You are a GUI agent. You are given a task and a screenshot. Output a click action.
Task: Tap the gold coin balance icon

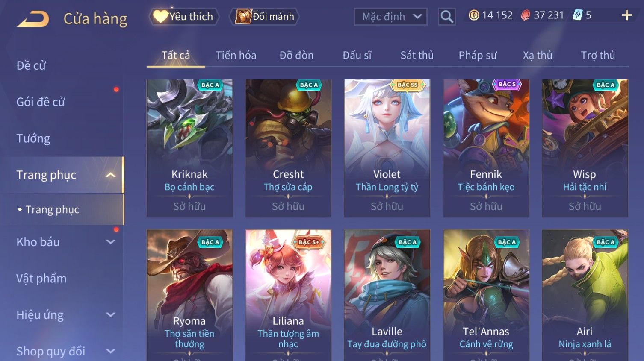473,15
